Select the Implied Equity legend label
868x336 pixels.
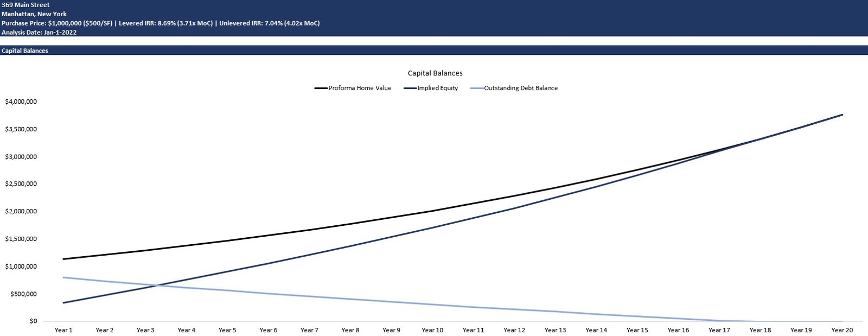click(437, 88)
